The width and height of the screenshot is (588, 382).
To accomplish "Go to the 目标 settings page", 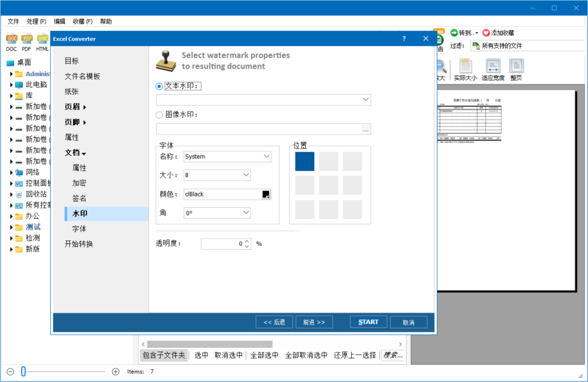I will 72,61.
